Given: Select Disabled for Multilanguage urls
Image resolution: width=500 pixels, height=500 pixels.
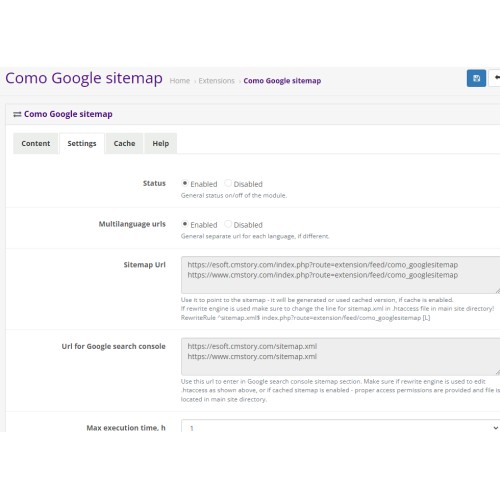Looking at the screenshot, I should pos(228,224).
